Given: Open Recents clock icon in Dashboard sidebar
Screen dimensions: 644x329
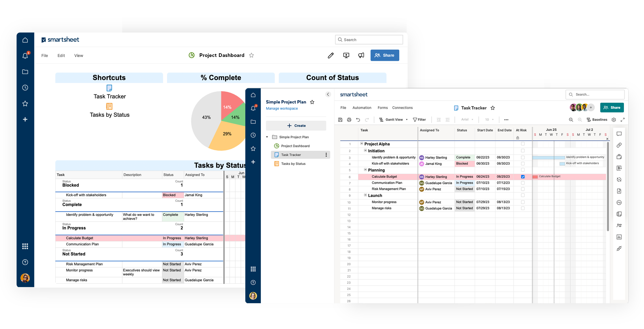Looking at the screenshot, I should [25, 88].
